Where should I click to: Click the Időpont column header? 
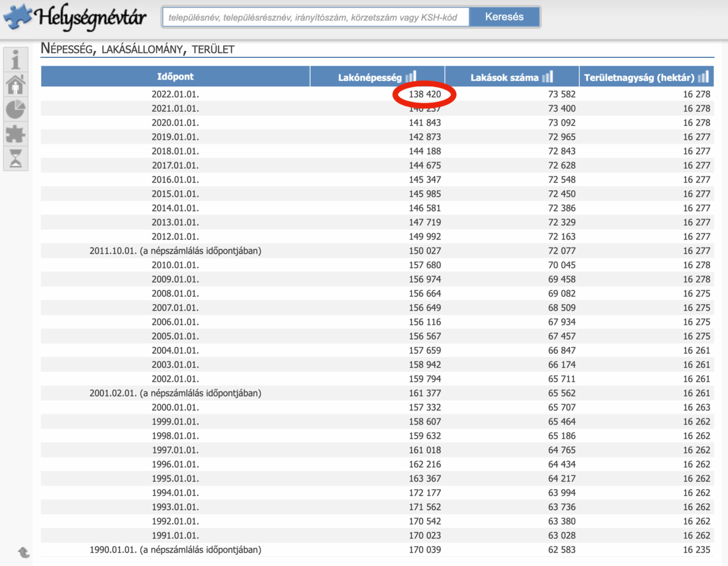(175, 76)
